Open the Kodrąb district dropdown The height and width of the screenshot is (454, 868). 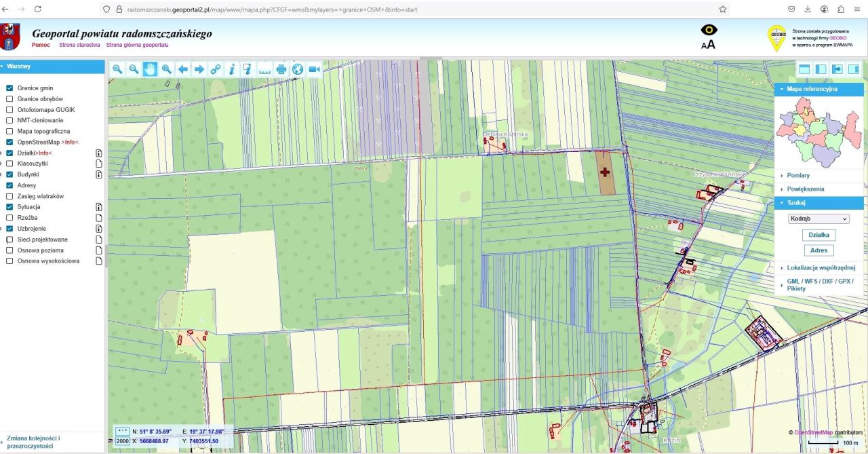[x=819, y=219]
